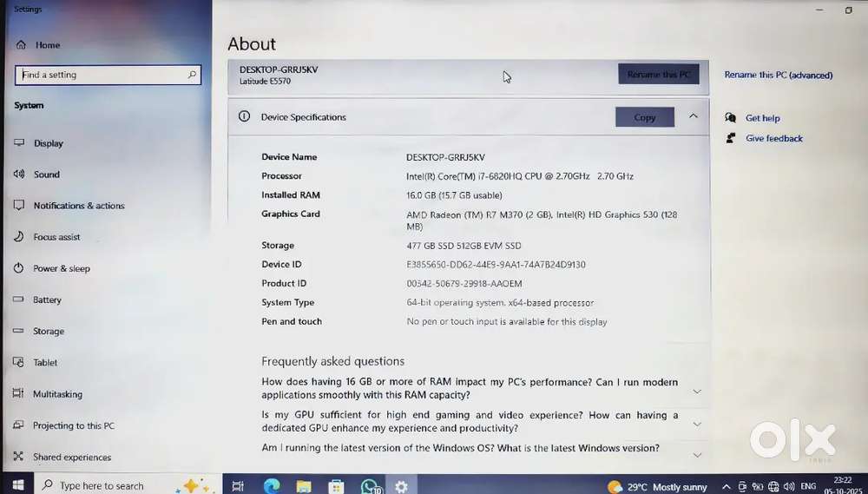The height and width of the screenshot is (494, 868).
Task: Open Microsoft Edge from the taskbar
Action: click(270, 486)
